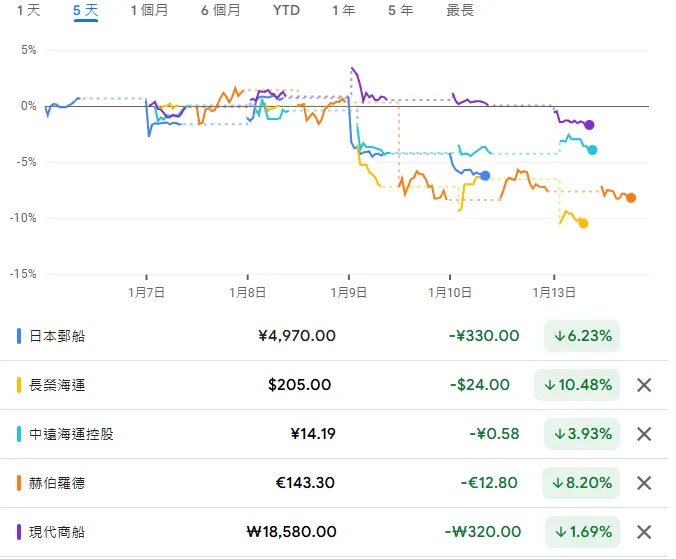Click the yellow 長榮海運 color marker

(x=19, y=385)
